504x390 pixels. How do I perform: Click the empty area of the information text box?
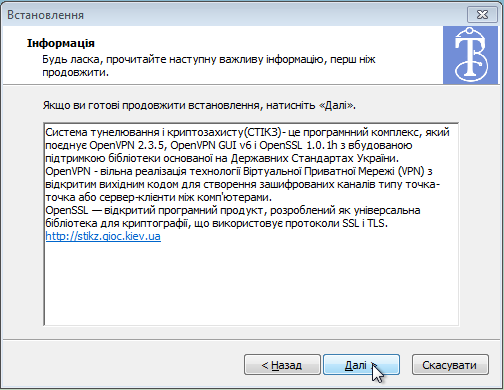coord(251,283)
